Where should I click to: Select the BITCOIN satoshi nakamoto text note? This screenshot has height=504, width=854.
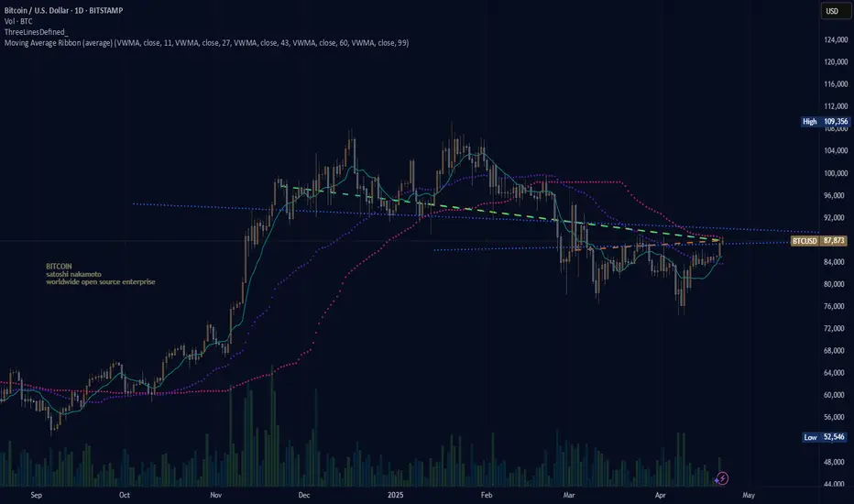[100, 274]
